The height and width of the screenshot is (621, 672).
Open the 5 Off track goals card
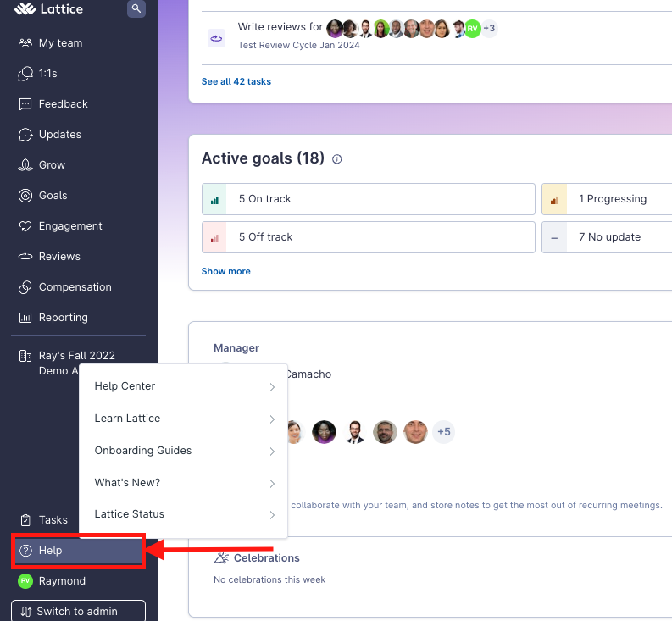tap(368, 237)
